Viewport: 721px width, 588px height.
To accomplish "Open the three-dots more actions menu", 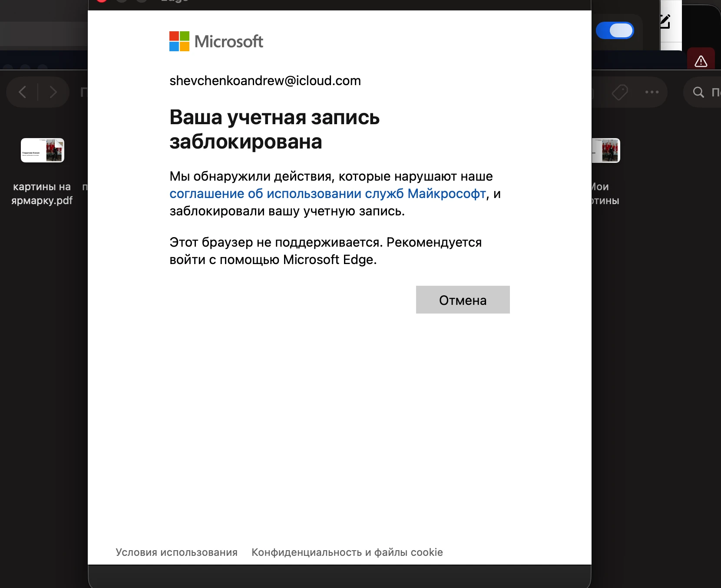I will tap(652, 92).
